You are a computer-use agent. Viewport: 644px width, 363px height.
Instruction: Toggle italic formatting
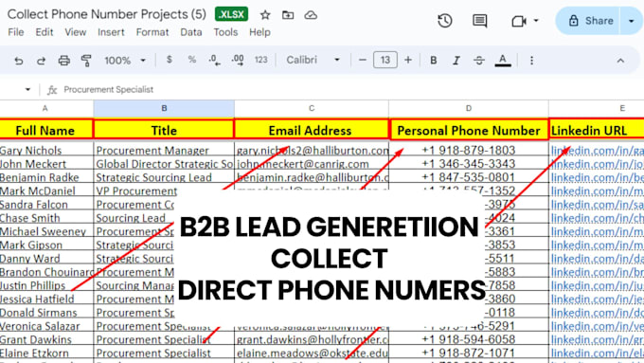(x=456, y=61)
